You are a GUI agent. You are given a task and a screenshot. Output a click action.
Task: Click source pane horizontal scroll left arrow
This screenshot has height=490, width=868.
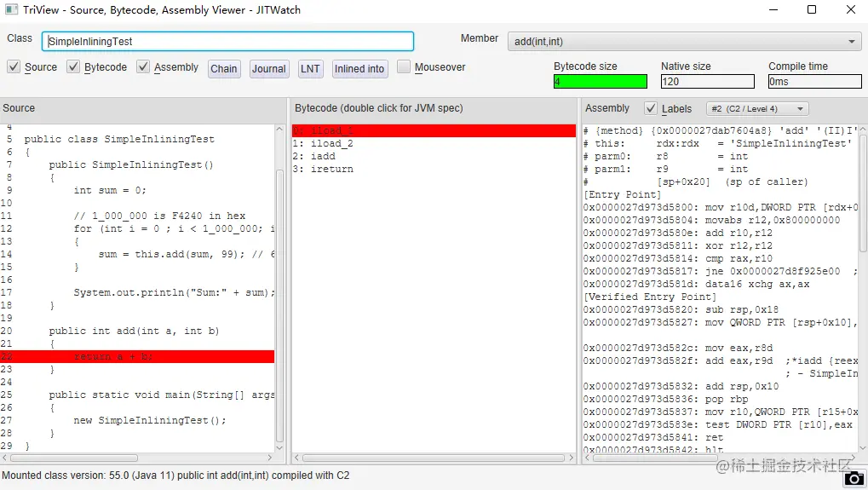(5, 458)
